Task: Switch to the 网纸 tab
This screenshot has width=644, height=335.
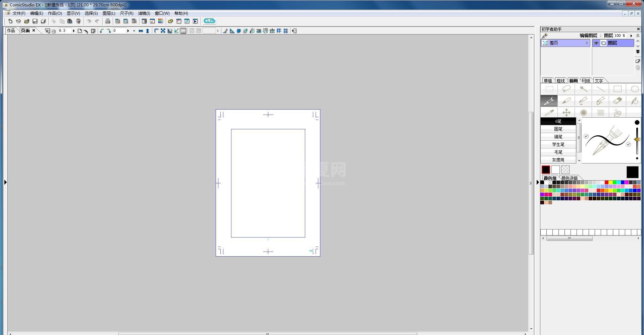Action: (x=586, y=81)
